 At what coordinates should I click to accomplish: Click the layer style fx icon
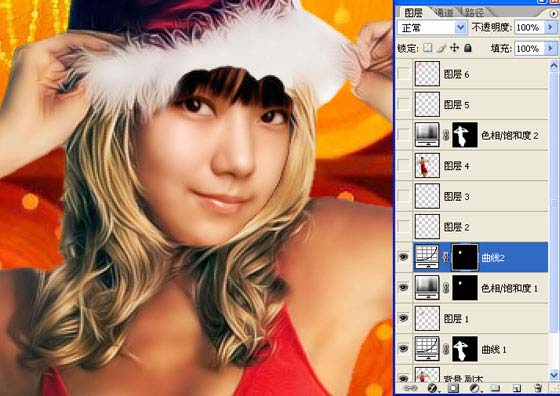432,389
